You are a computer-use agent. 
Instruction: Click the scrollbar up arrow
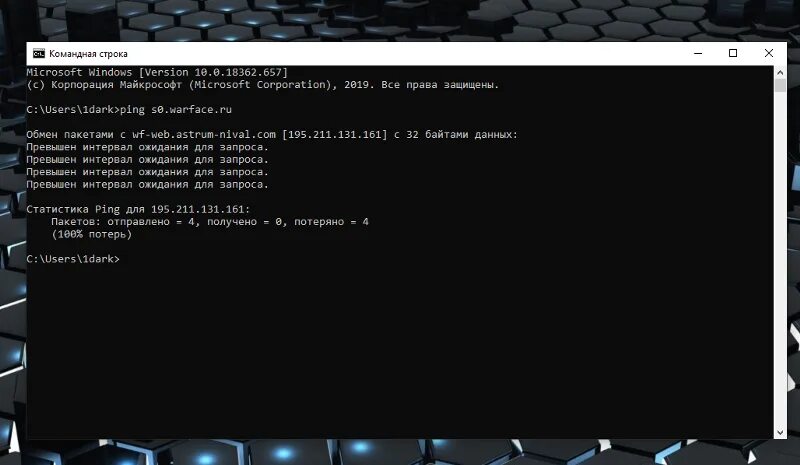tap(780, 72)
